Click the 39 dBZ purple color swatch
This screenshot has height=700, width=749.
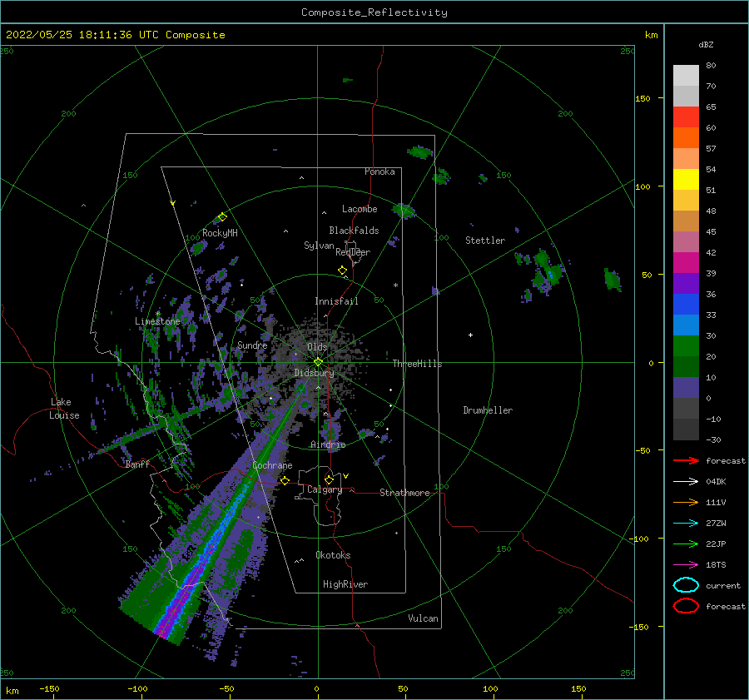pos(686,283)
